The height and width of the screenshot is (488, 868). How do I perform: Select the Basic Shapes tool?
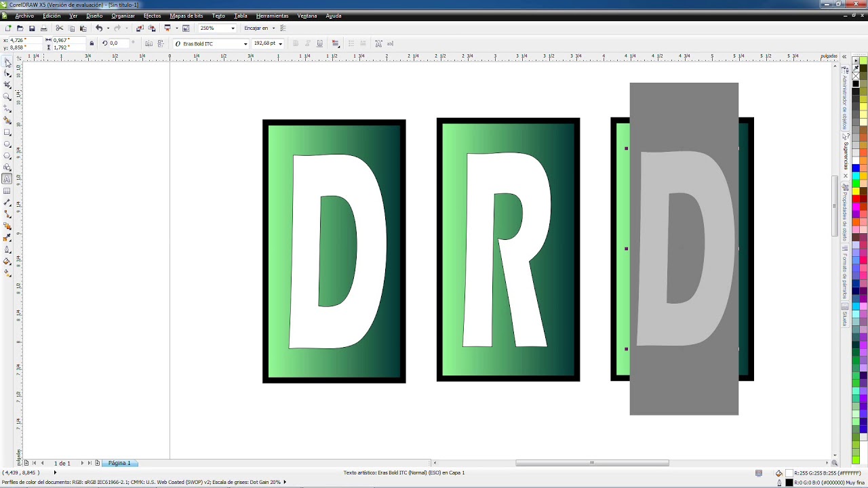tap(7, 167)
